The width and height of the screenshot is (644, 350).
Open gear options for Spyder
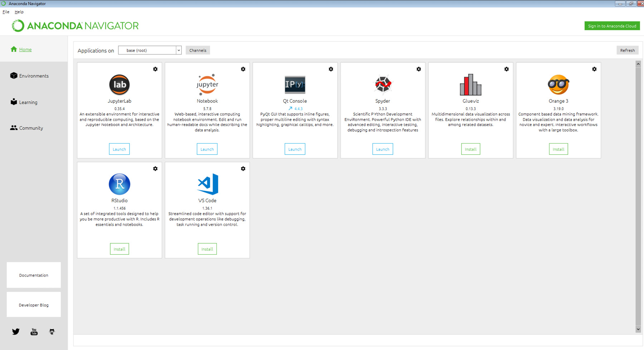tap(419, 69)
